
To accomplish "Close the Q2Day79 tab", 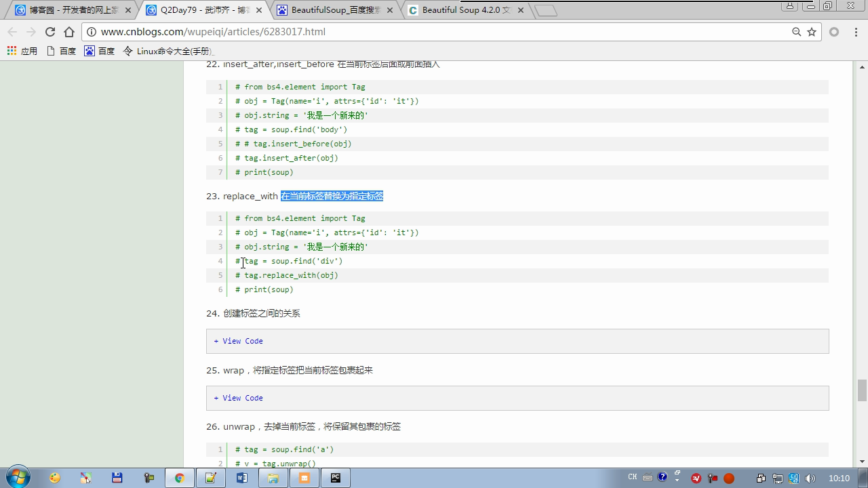I will [x=261, y=10].
